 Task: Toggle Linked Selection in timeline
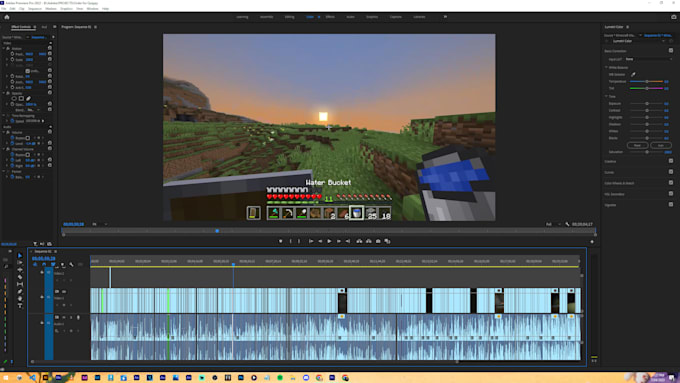[53, 264]
